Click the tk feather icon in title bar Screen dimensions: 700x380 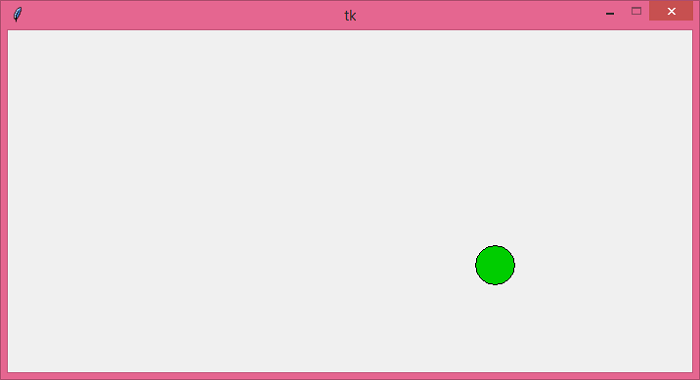click(17, 14)
